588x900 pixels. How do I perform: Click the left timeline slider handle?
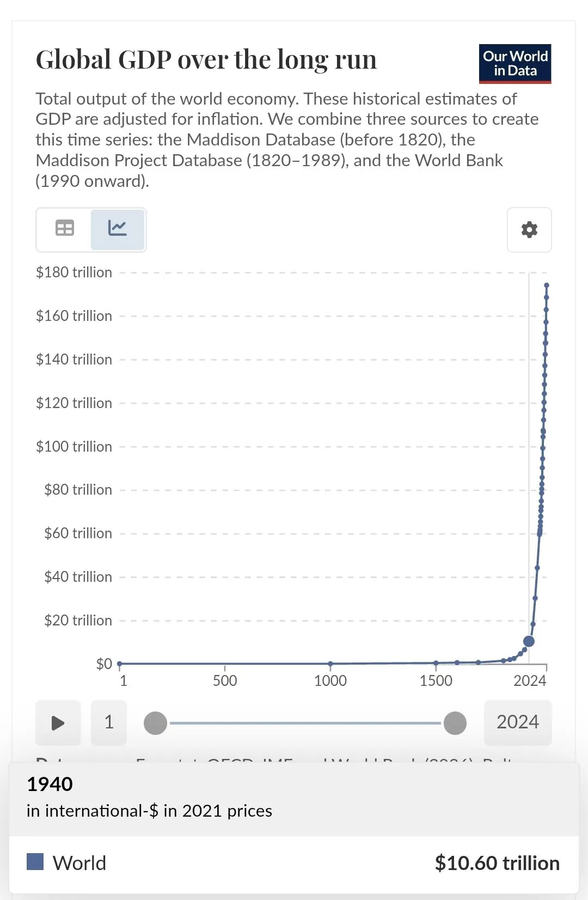155,723
